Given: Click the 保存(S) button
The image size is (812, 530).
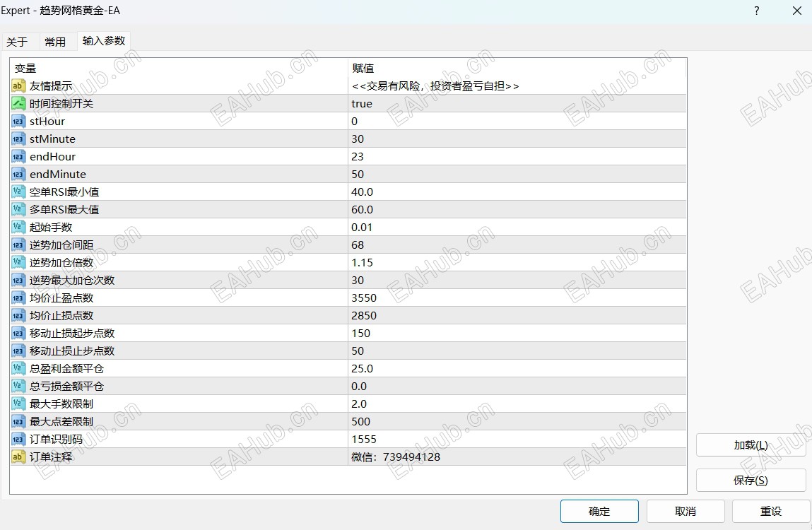Looking at the screenshot, I should (x=751, y=481).
